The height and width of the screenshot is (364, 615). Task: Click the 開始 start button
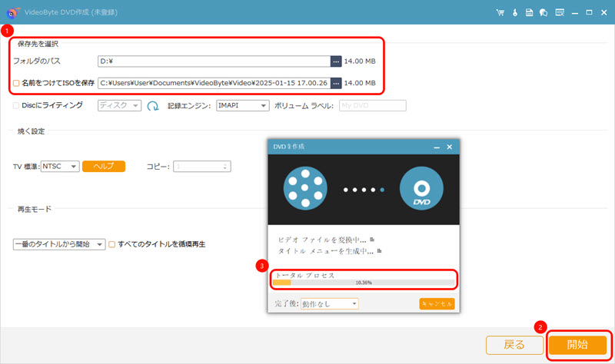[x=577, y=345]
